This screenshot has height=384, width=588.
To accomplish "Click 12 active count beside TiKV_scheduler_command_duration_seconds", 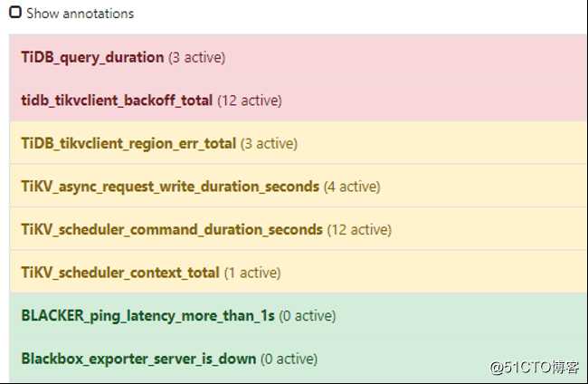I will coord(359,229).
